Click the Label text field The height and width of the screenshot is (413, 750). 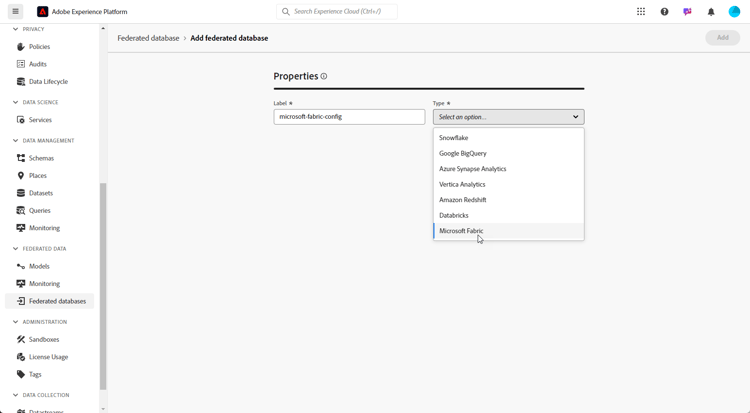(x=349, y=117)
